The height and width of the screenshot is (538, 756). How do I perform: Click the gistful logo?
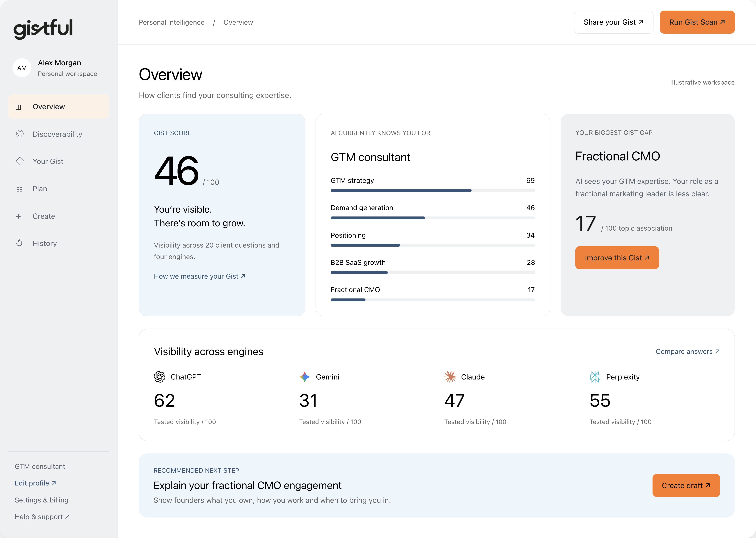[43, 29]
